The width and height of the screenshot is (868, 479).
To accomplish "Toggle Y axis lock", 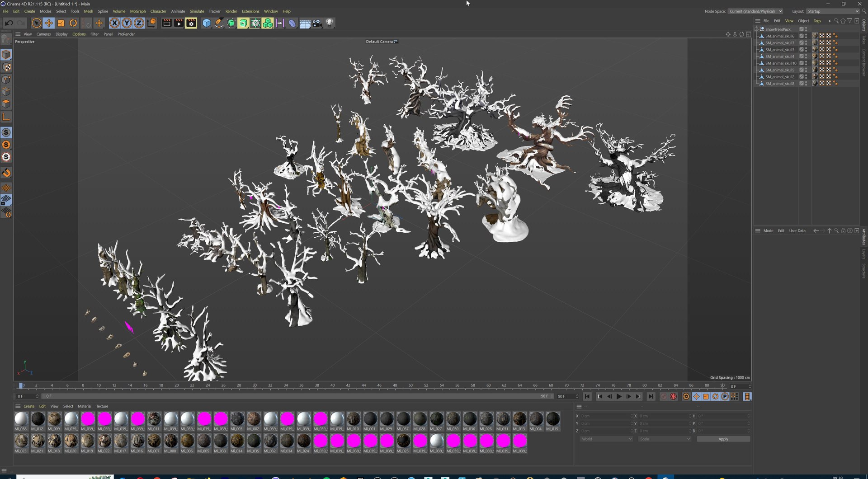I will pos(127,23).
